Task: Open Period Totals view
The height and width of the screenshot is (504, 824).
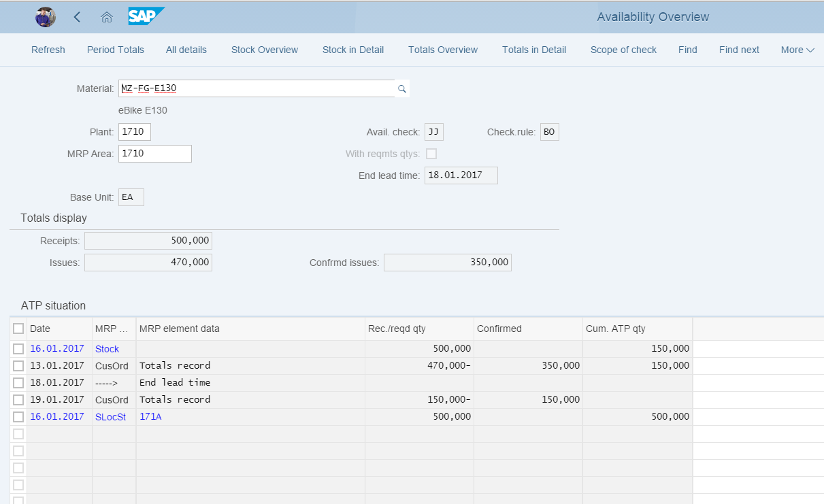Action: [x=115, y=49]
